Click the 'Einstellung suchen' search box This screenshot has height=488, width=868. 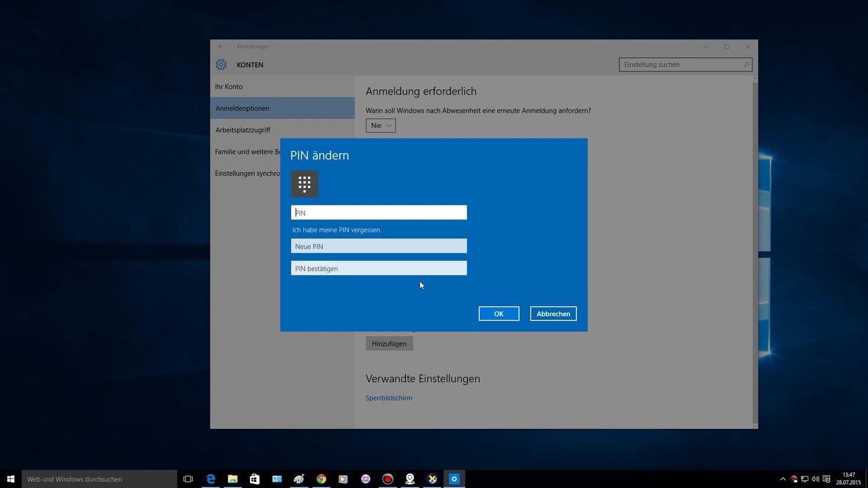coord(685,64)
